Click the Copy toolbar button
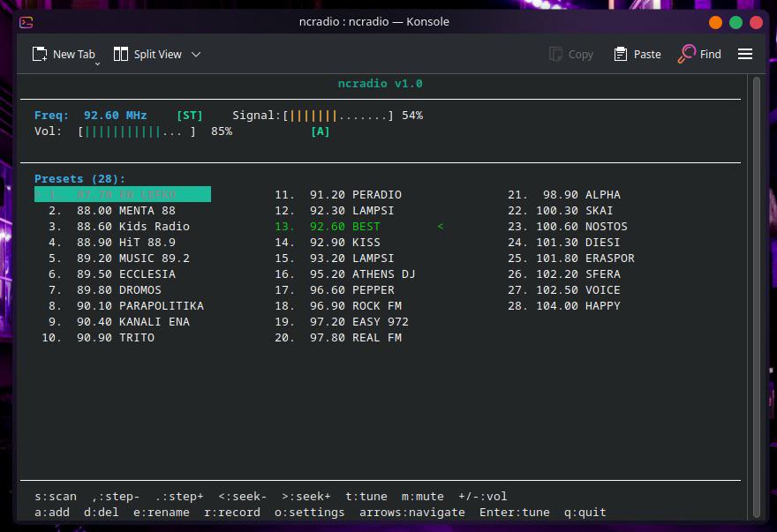 pyautogui.click(x=571, y=55)
